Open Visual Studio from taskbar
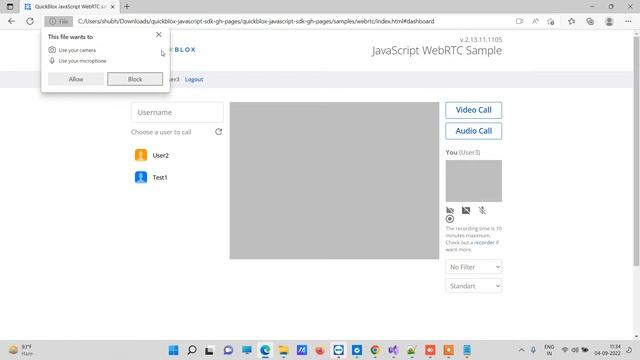This screenshot has width=640, height=360. (393, 350)
